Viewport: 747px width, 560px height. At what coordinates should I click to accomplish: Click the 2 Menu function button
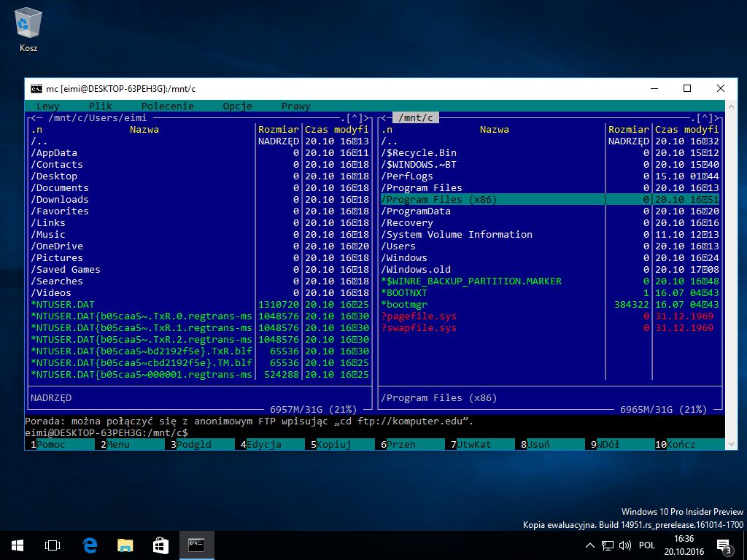(x=130, y=444)
